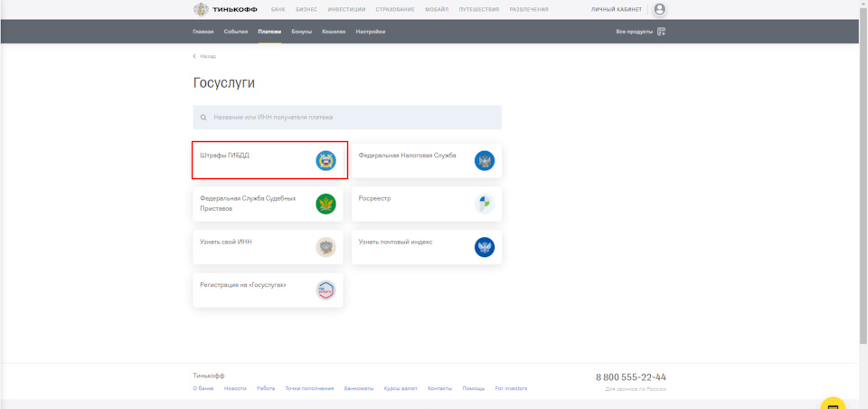This screenshot has height=409, width=868.
Task: Go to Личный кабинет
Action: pos(617,9)
